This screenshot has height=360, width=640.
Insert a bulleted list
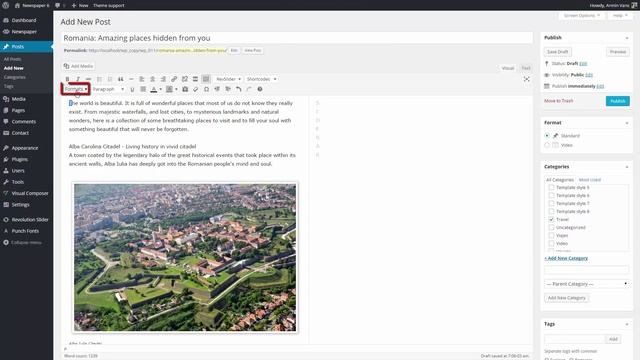click(99, 79)
